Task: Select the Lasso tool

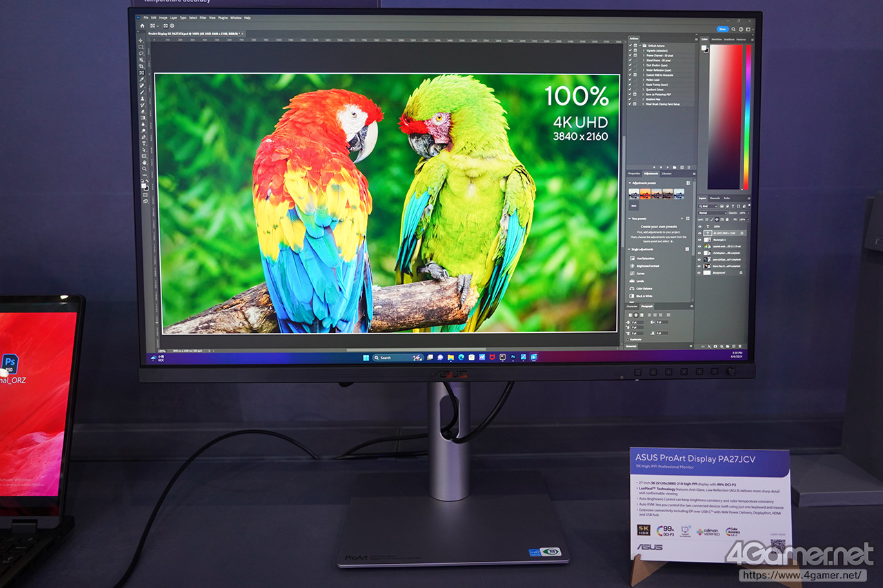Action: coord(141,53)
